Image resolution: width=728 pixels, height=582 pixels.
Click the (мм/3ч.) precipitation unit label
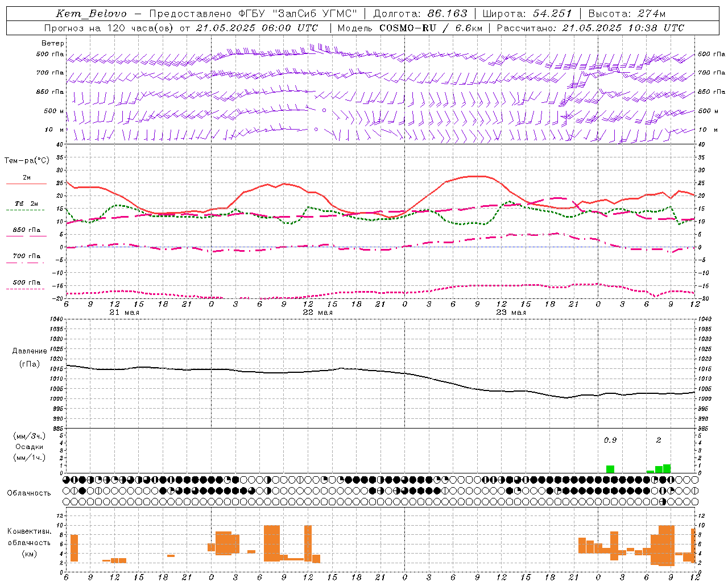[x=29, y=436]
